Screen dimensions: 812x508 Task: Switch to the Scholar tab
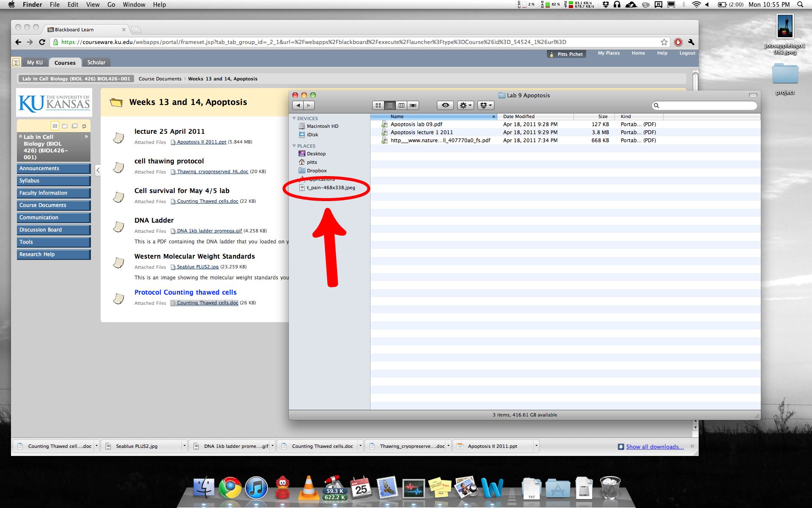pos(96,62)
